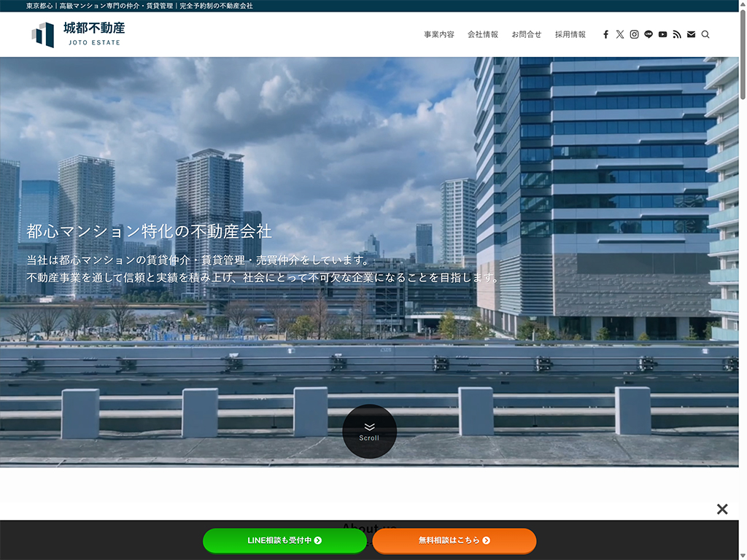Image resolution: width=747 pixels, height=560 pixels.
Task: Open the search magnifier icon
Action: click(x=705, y=34)
